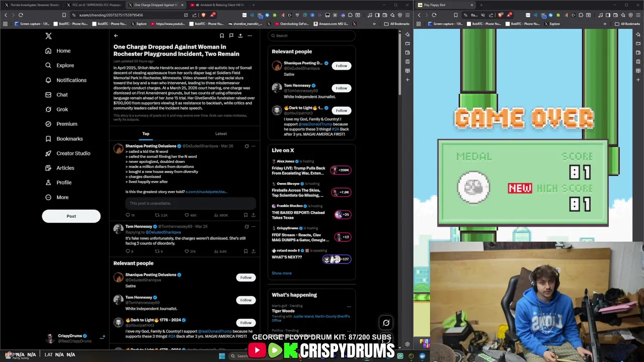
Task: Expand the More menu in sidebar
Action: tap(56, 197)
